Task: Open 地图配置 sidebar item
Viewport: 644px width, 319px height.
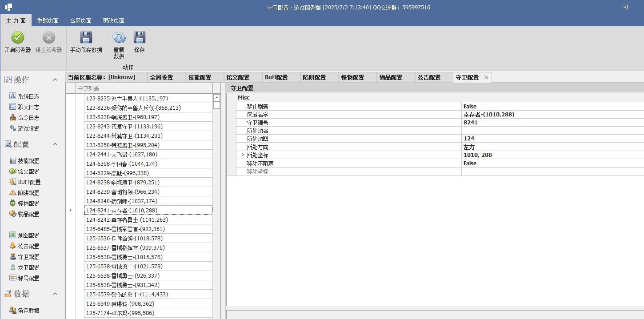Action: 28,235
